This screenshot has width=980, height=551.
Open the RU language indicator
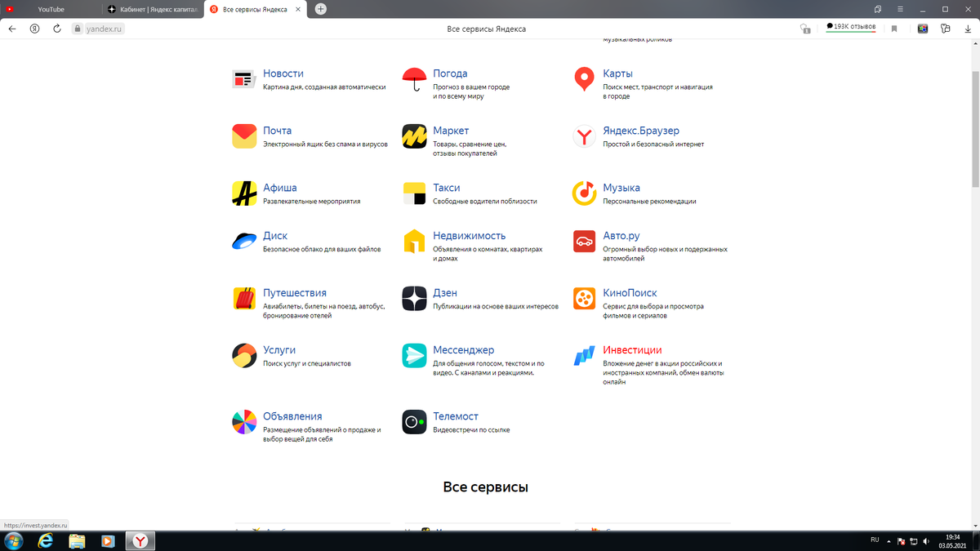875,540
